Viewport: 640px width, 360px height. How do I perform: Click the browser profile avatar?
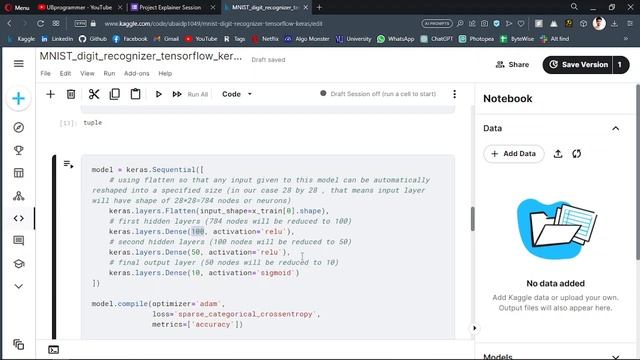click(599, 24)
